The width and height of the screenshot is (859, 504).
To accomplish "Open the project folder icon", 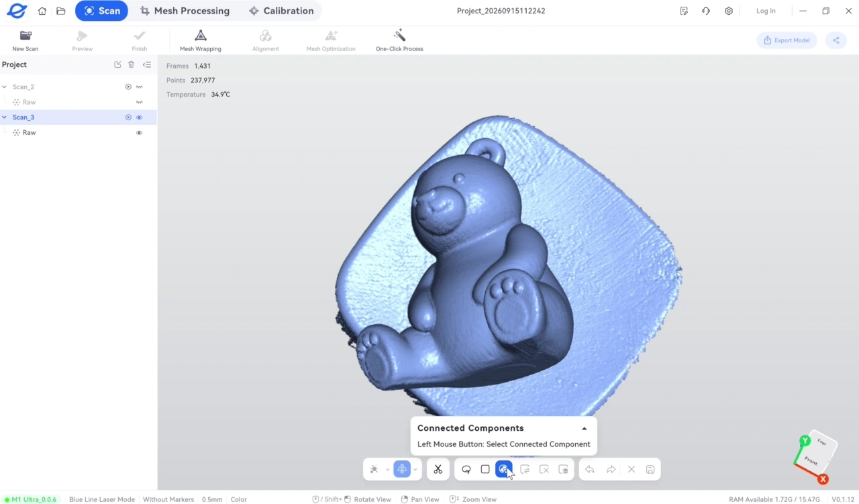I will [61, 11].
